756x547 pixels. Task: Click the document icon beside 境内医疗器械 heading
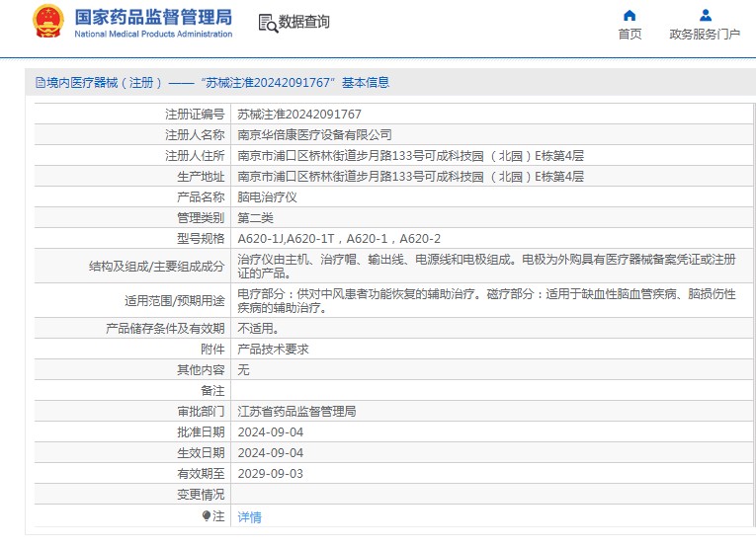point(40,83)
